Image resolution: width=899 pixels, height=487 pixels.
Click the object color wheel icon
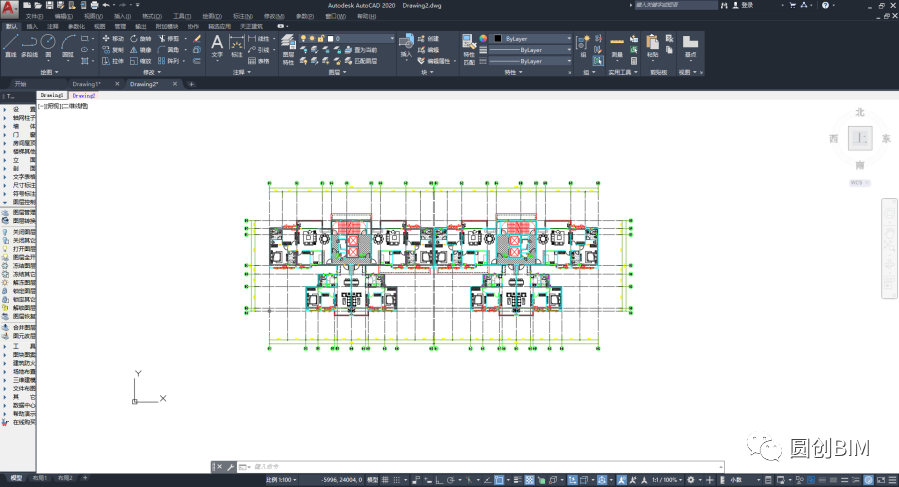pyautogui.click(x=483, y=38)
